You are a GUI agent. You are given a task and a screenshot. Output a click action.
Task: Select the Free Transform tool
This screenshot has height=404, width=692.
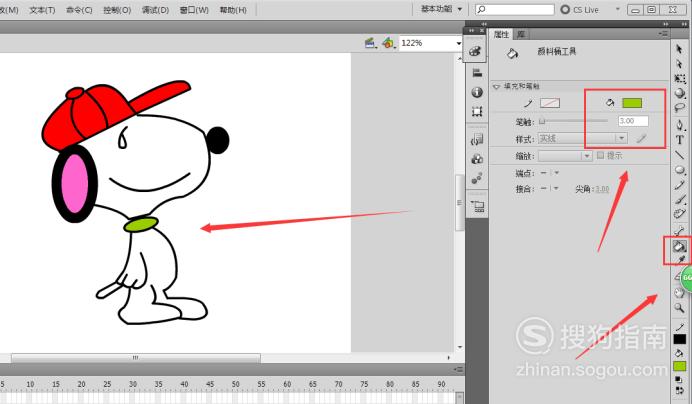tap(680, 79)
